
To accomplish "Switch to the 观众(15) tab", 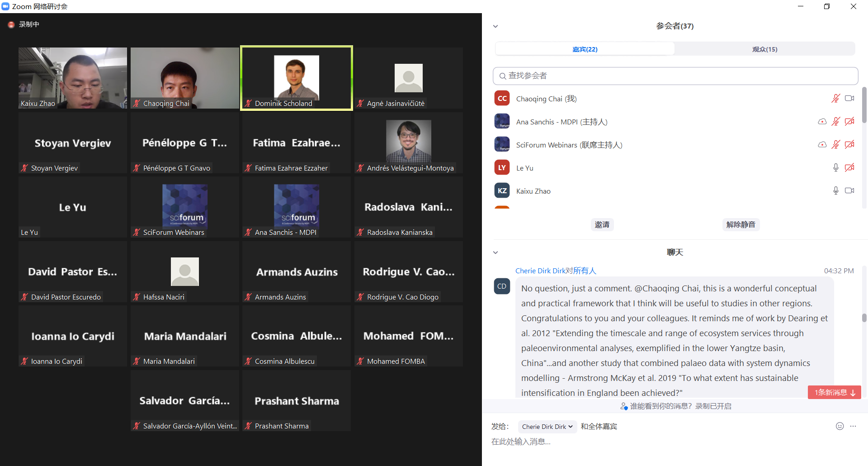I will 764,49.
